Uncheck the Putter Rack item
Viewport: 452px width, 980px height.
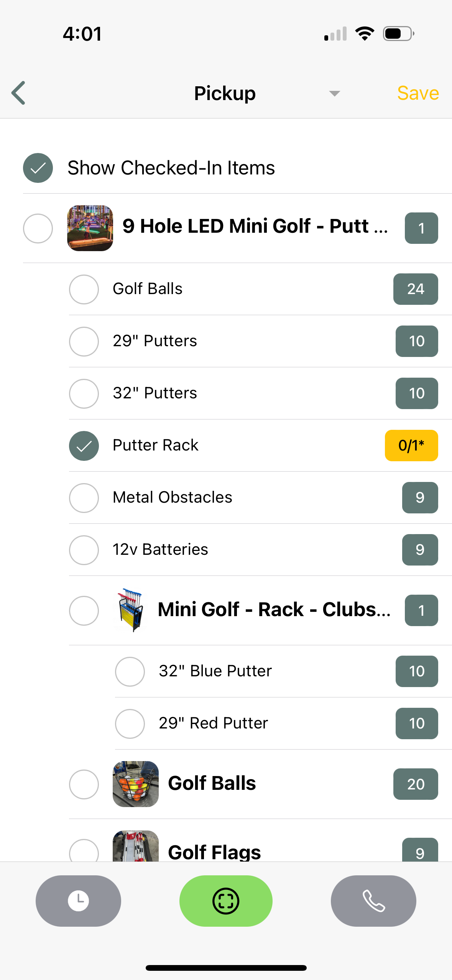point(84,446)
